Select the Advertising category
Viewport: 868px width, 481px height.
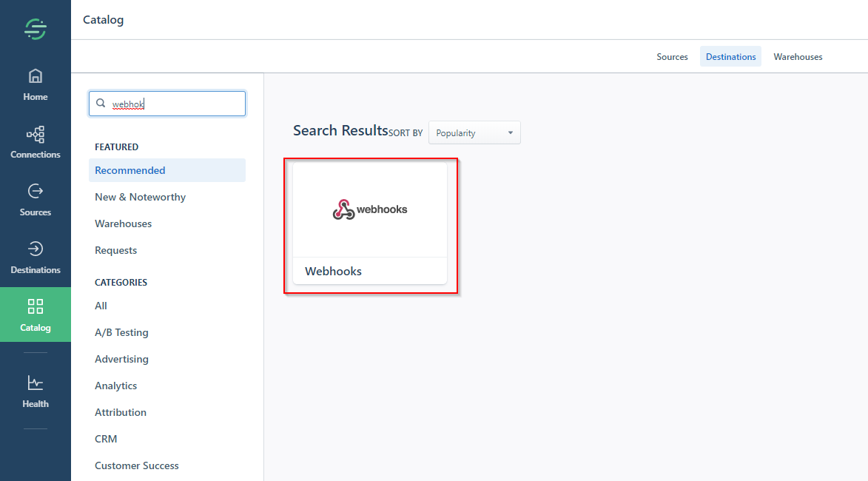(121, 359)
